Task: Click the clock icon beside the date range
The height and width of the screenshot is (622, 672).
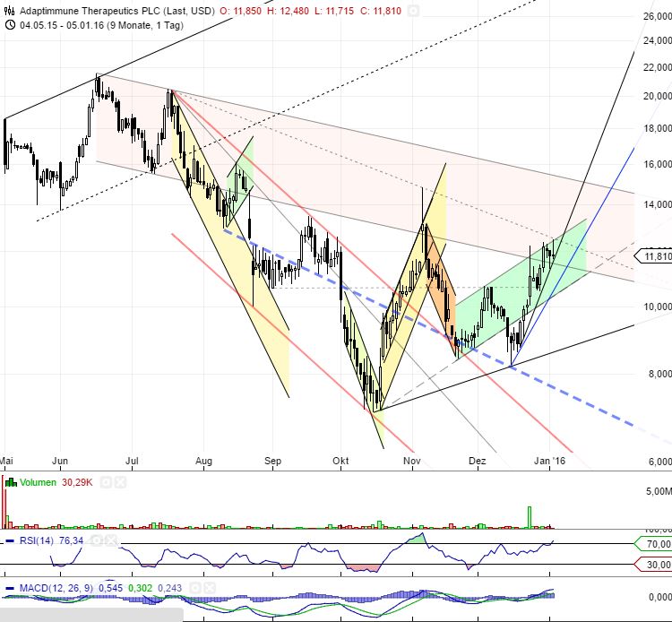Action: 10,24
